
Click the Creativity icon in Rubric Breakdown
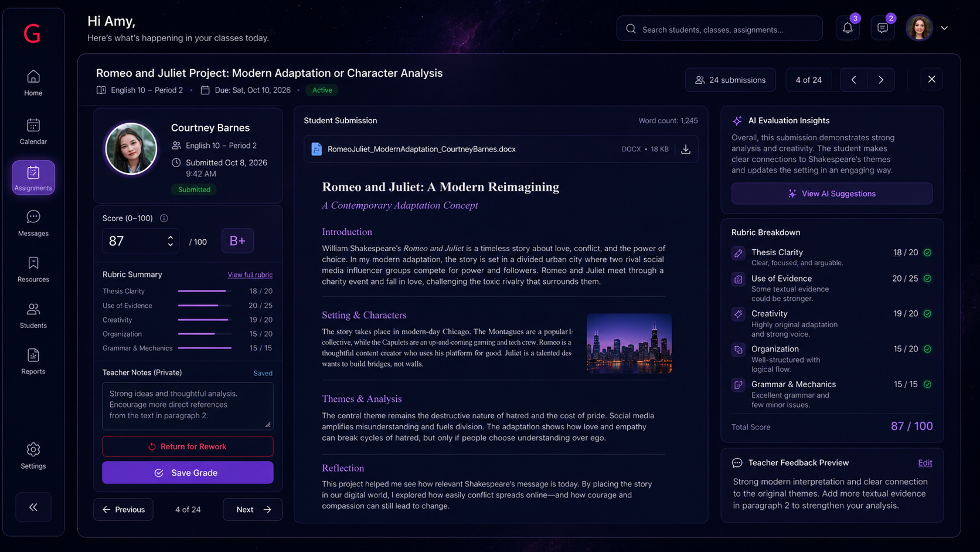739,314
